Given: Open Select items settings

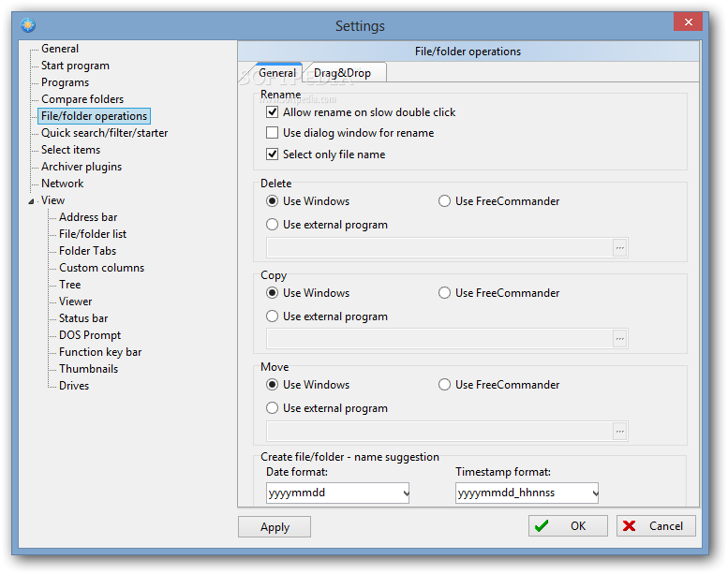Looking at the screenshot, I should (70, 150).
